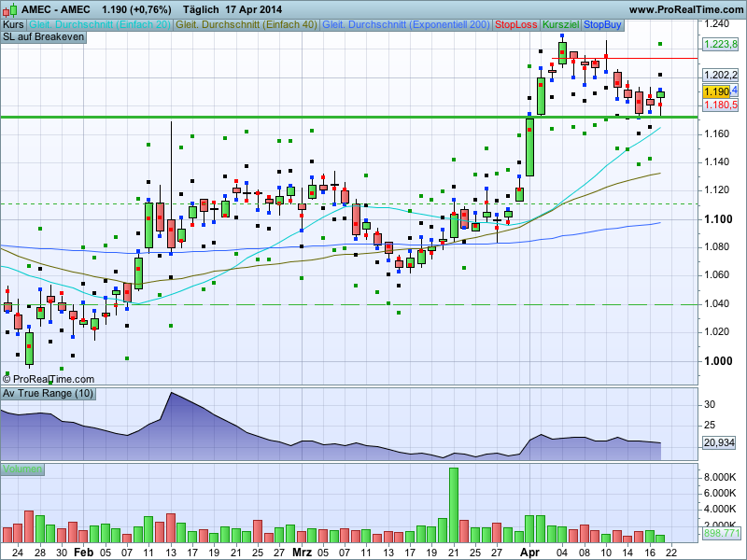
Task: Open the SL auf Breakeven indicator label
Action: click(x=43, y=36)
